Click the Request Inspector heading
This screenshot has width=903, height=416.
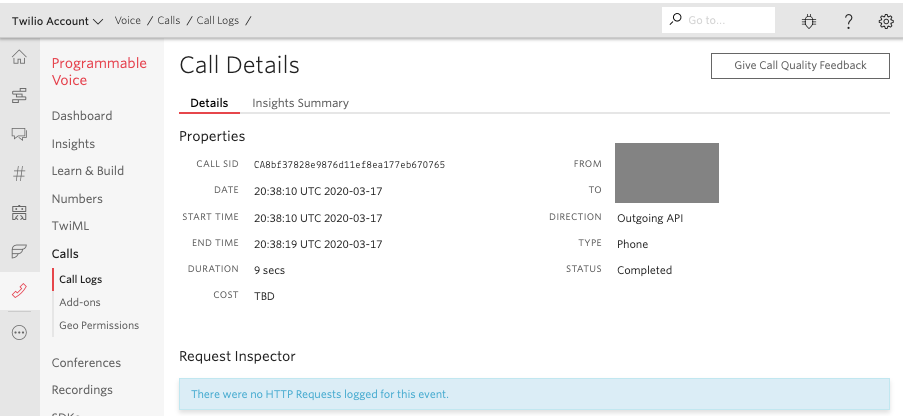pyautogui.click(x=237, y=357)
